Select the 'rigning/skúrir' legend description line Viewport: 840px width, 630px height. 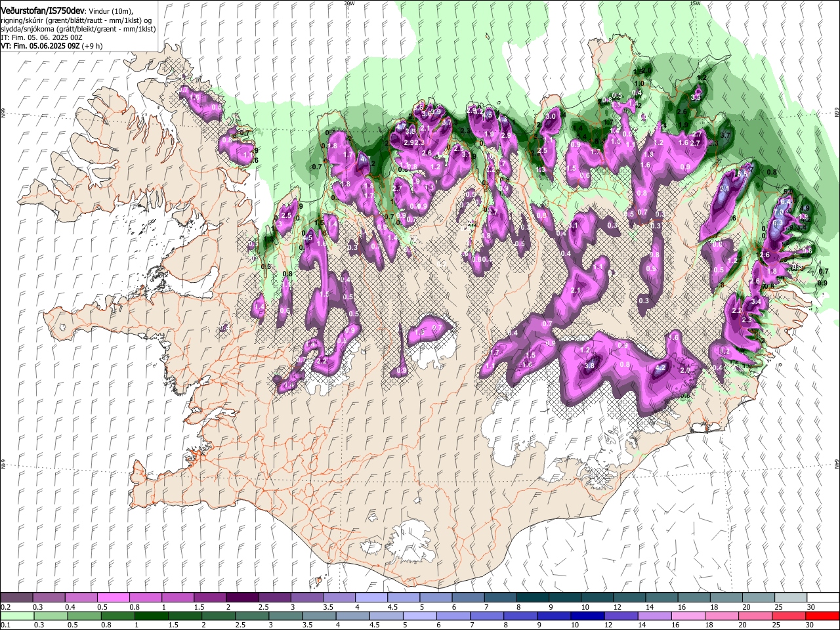(x=77, y=20)
